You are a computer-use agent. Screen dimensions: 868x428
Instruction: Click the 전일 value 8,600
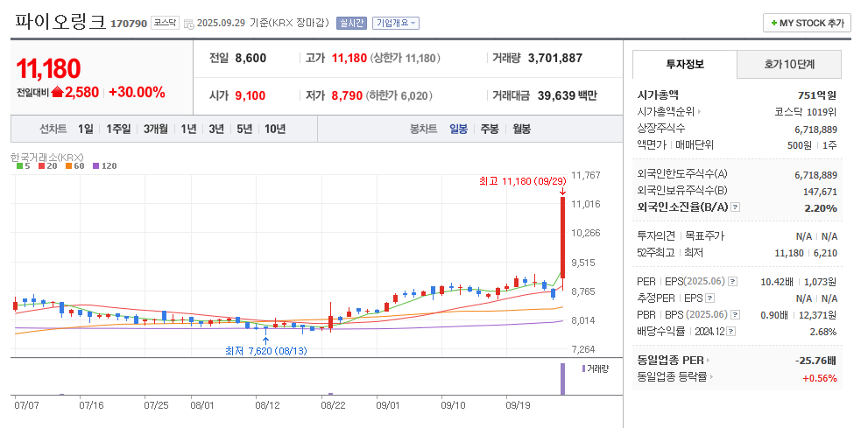point(251,58)
